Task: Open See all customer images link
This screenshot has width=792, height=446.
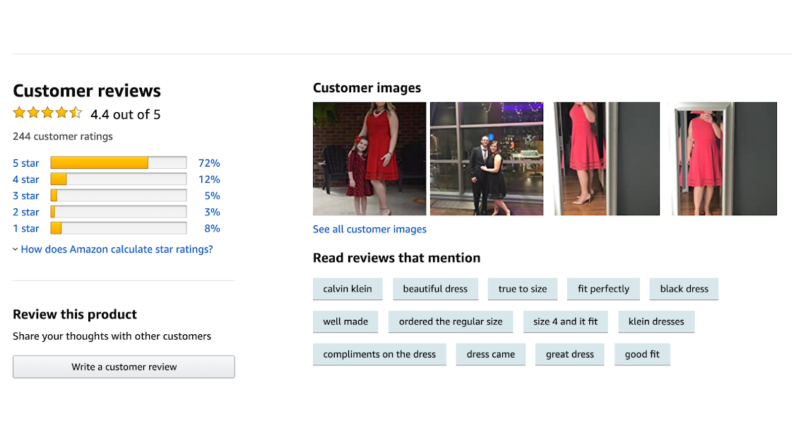Action: click(x=370, y=229)
